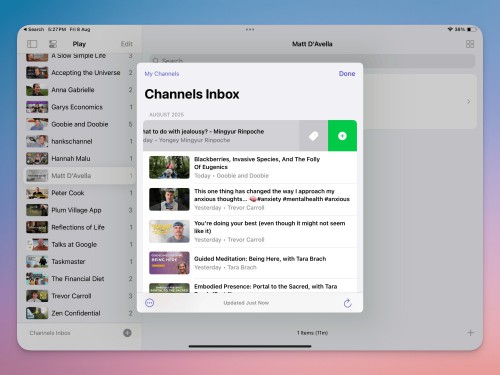Tap Done to close Channels Inbox
500x375 pixels.
[x=347, y=74]
